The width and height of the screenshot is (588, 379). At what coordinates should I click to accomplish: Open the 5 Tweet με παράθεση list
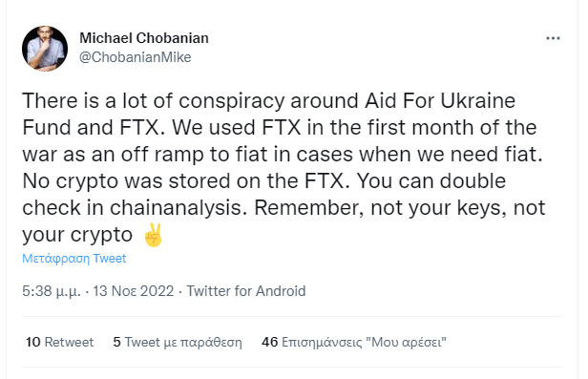178,342
